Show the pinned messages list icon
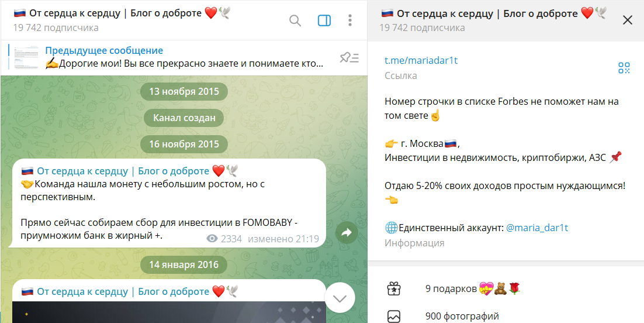Image resolution: width=644 pixels, height=323 pixels. coord(349,58)
